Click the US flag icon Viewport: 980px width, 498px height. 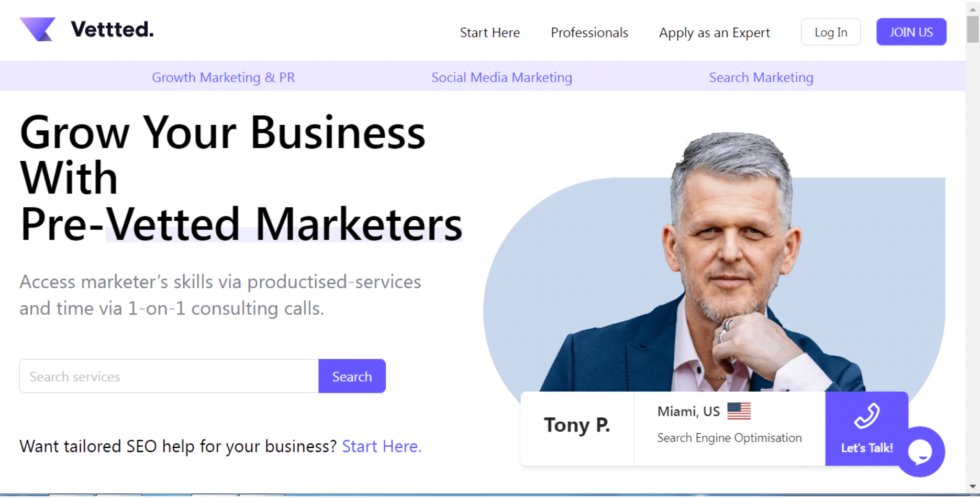[x=739, y=411]
